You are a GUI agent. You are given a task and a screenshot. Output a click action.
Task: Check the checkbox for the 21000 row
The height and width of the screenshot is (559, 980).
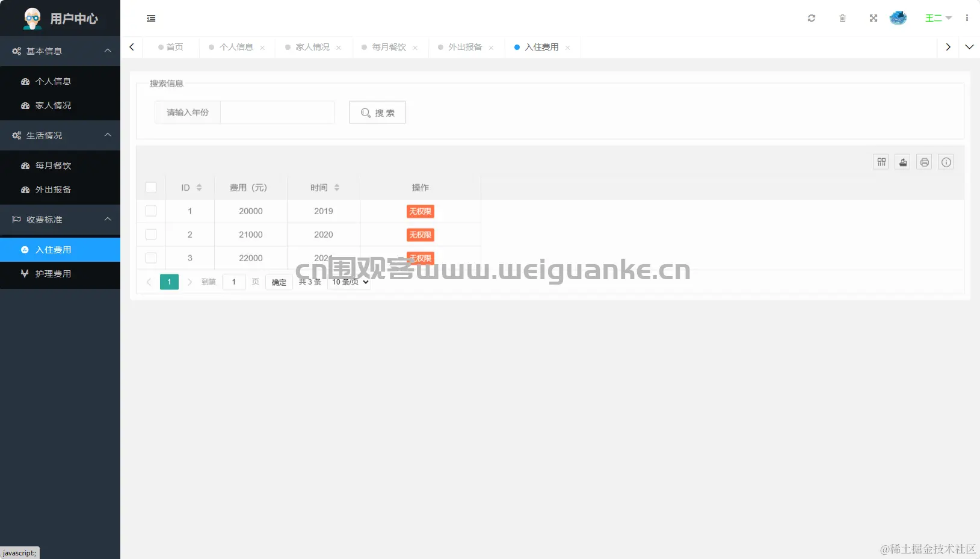coord(151,235)
